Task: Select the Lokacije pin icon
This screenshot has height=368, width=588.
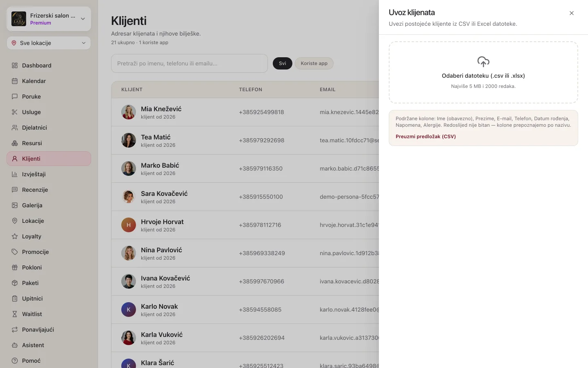Action: click(x=15, y=221)
